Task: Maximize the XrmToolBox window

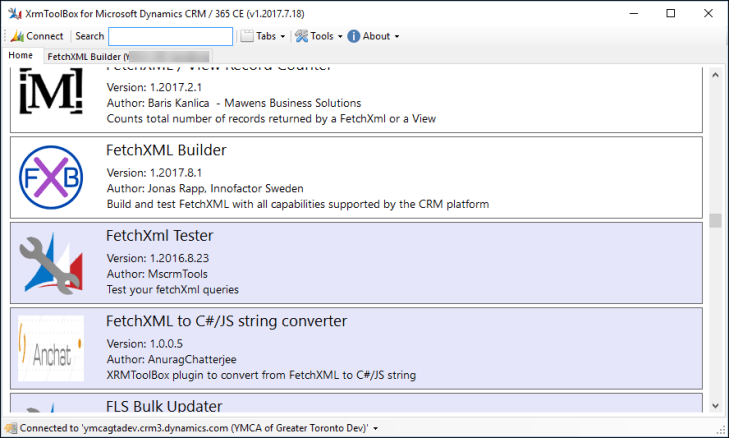Action: coord(670,13)
